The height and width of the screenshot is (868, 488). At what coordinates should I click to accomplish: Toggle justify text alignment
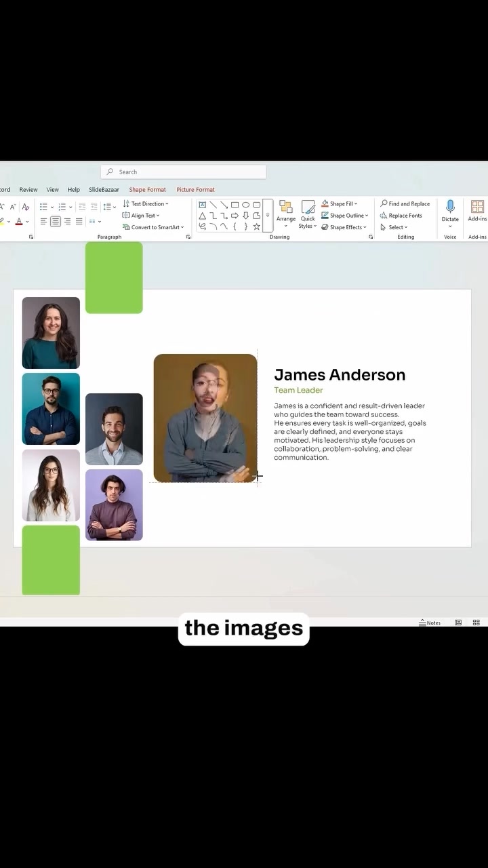tap(79, 221)
